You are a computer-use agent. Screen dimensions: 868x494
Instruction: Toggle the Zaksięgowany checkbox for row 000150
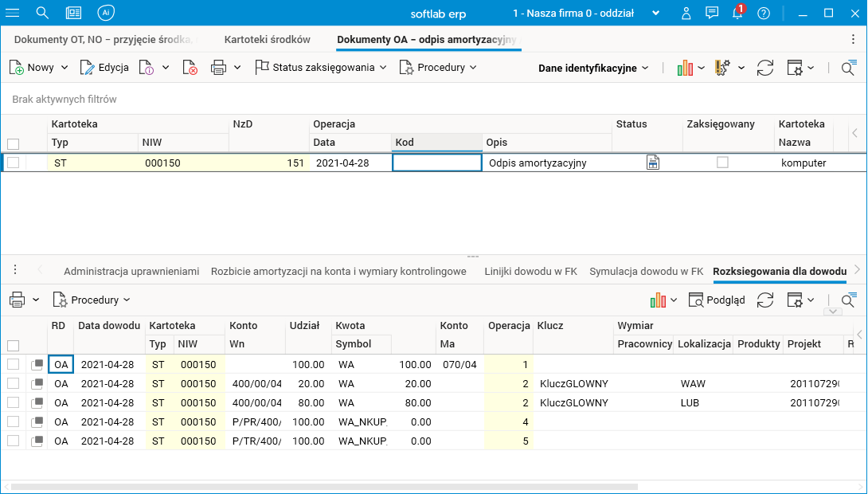[x=722, y=163]
